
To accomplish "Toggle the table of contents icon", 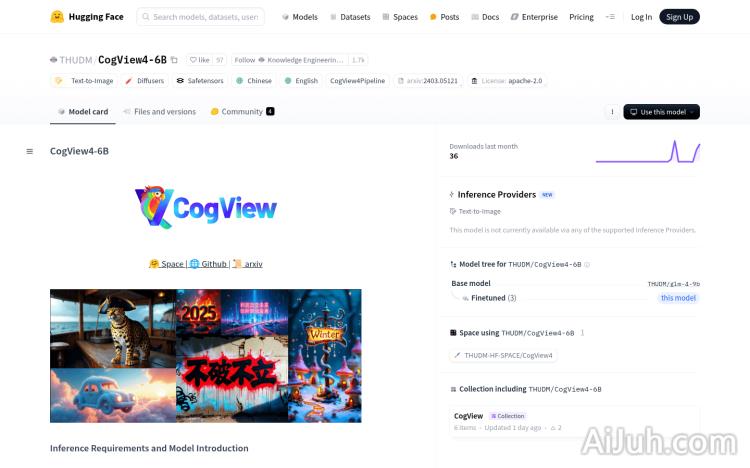I will (30, 152).
